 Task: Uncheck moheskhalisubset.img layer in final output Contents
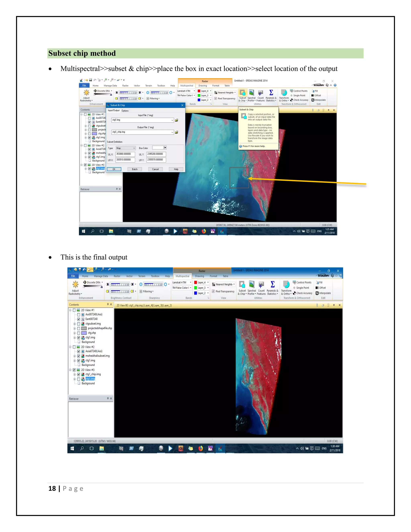tap(79, 356)
